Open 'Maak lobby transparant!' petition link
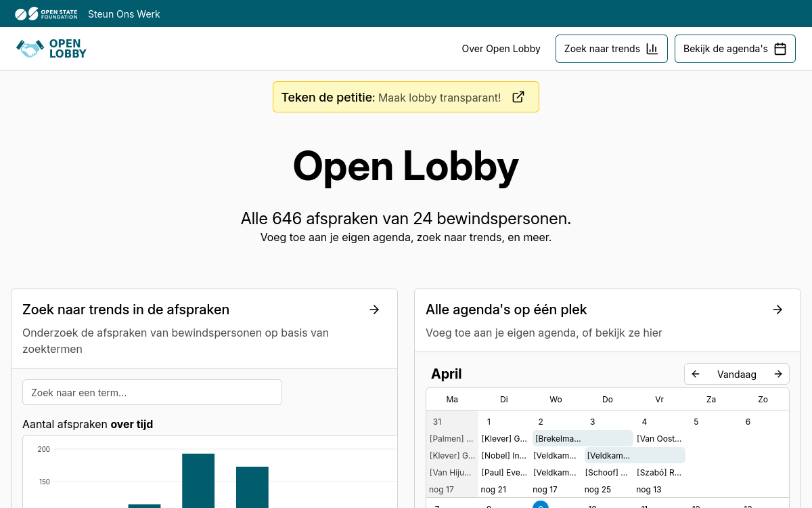Image resolution: width=812 pixels, height=508 pixels. tap(440, 98)
